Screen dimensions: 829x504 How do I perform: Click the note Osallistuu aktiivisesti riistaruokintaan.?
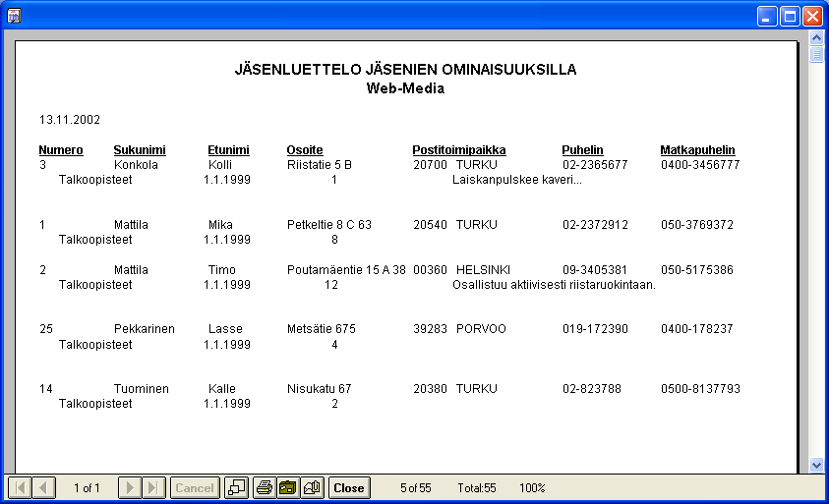554,285
